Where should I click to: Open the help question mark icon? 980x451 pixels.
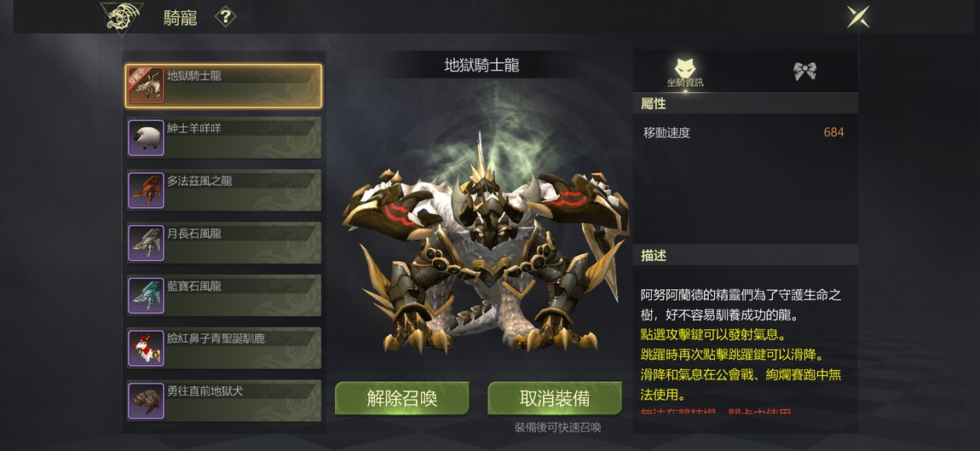point(226,17)
